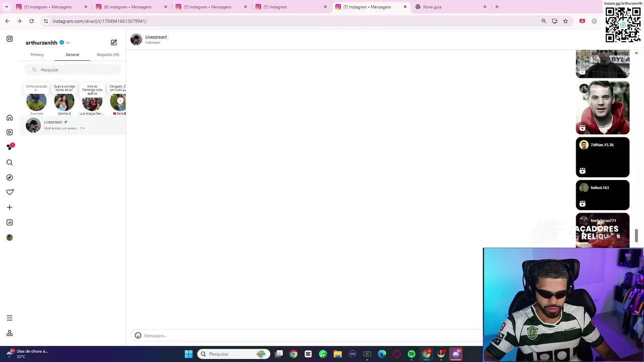The image size is (644, 362).
Task: Open Sua nota avatar
Action: [x=36, y=102]
